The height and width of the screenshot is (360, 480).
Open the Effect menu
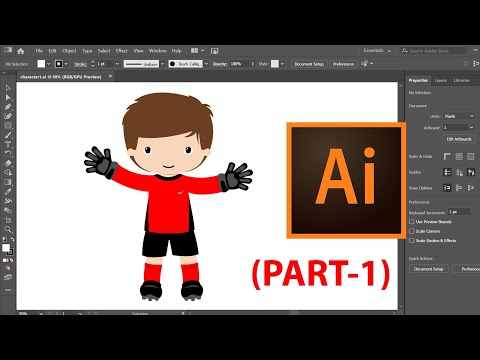point(122,51)
